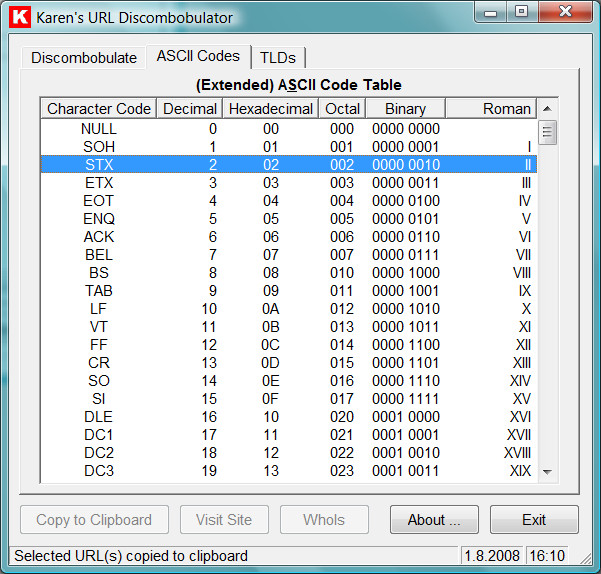Open the About dialog

[x=434, y=520]
